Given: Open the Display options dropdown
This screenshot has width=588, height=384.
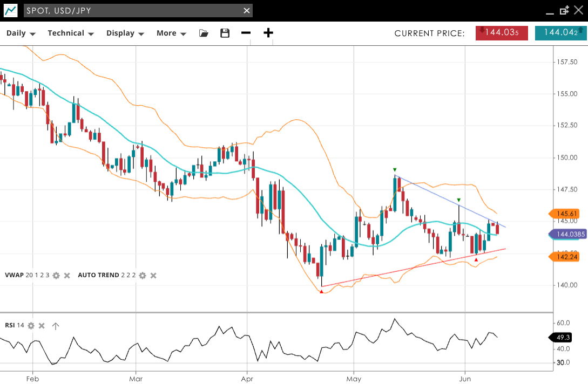Looking at the screenshot, I should tap(125, 33).
